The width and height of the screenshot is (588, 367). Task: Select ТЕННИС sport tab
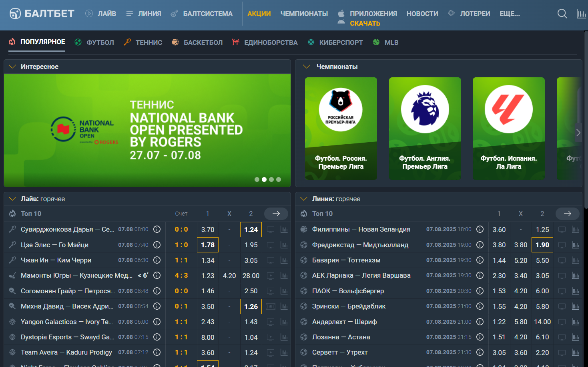click(x=143, y=42)
